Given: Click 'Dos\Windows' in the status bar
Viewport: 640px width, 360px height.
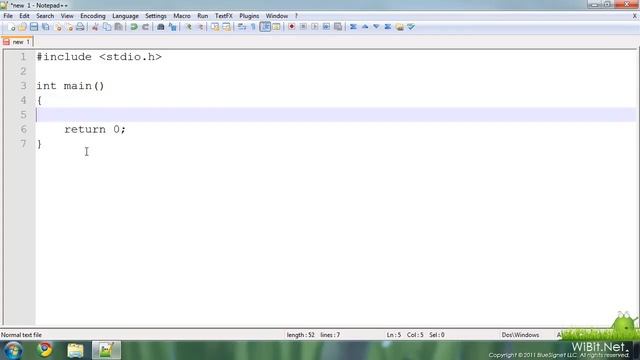Looking at the screenshot, I should coord(520,335).
